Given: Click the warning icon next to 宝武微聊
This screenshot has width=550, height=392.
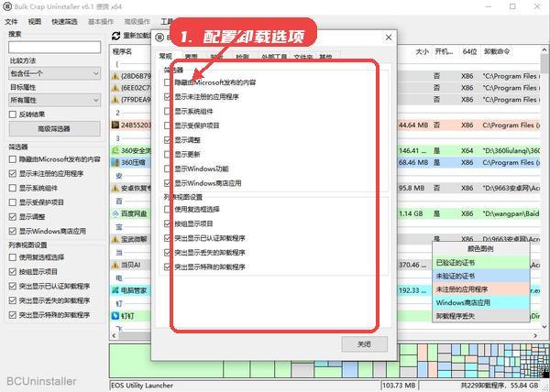Looking at the screenshot, I should [x=115, y=240].
